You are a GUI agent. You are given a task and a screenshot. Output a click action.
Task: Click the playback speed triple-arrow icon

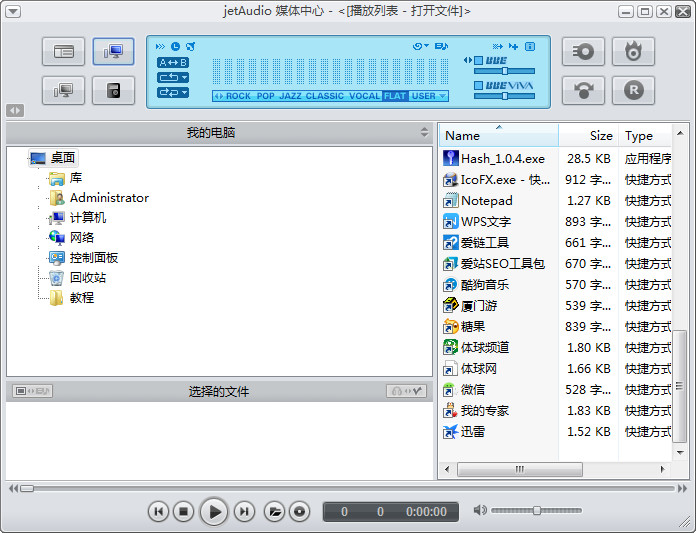[160, 46]
